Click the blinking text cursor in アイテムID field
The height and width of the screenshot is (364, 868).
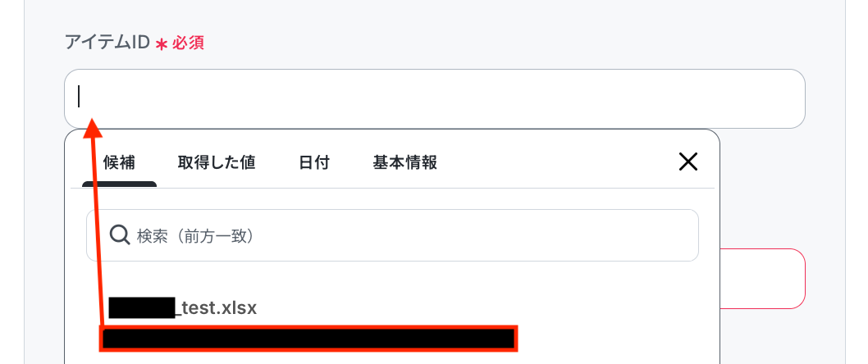[79, 97]
